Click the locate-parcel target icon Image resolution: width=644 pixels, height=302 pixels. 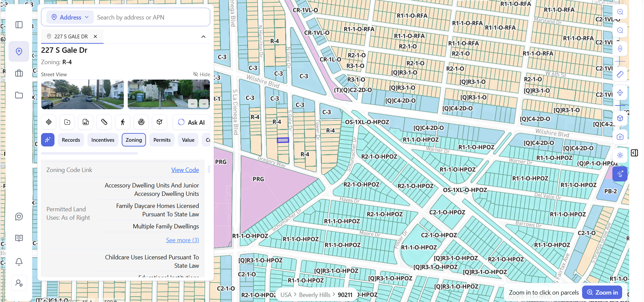(49, 122)
